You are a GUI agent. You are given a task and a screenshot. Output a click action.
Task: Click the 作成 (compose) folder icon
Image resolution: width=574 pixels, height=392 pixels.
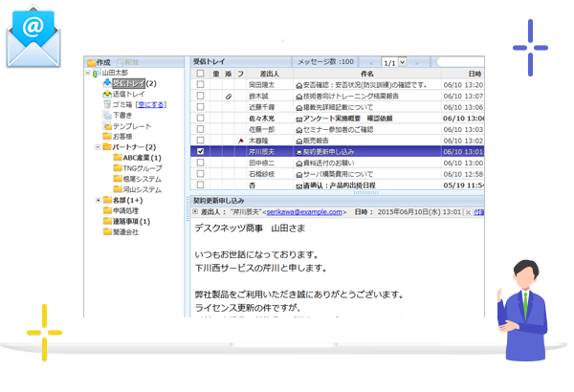point(90,61)
